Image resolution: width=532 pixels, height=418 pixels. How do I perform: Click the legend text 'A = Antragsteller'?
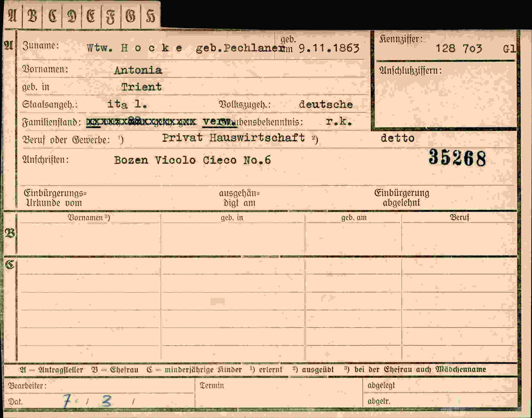51,370
